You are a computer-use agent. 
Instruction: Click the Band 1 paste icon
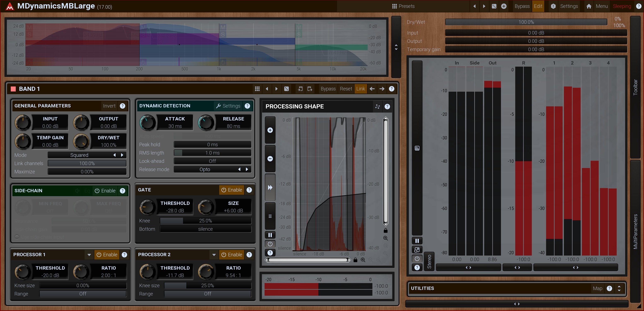[x=310, y=89]
